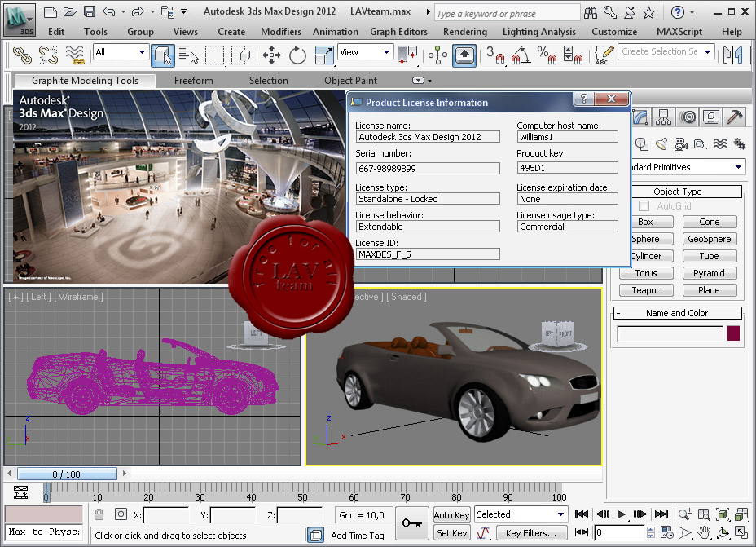Open Select by Name list icon

pos(188,55)
